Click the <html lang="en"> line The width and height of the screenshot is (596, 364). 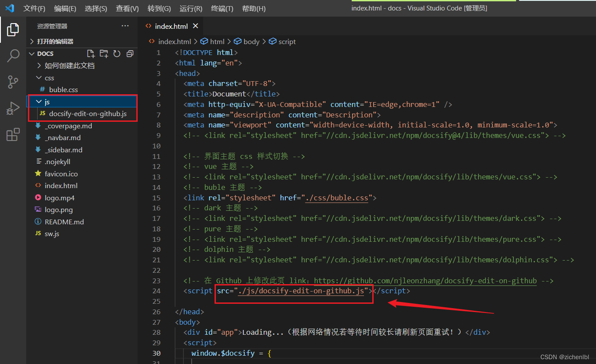click(208, 63)
